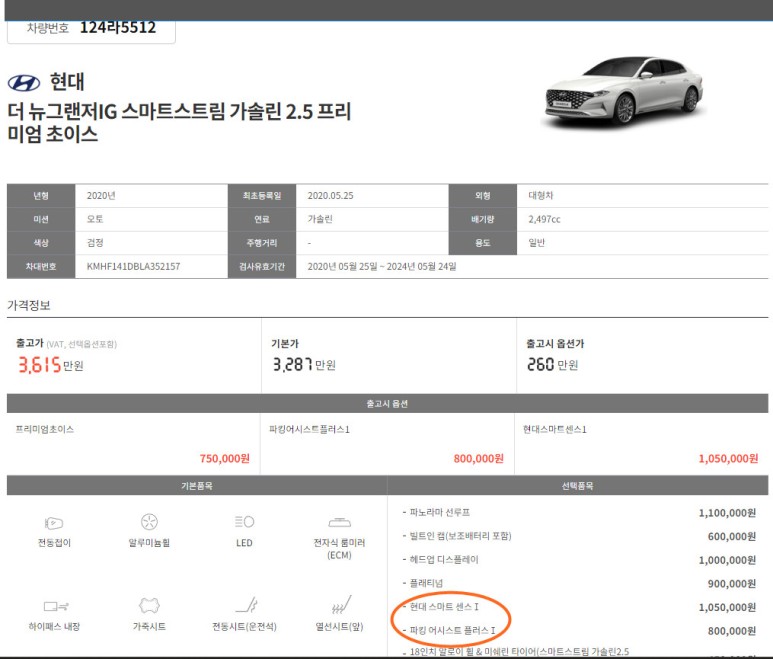The height and width of the screenshot is (659, 773).
Task: Click 파킹어시스트플러스1 in release options
Action: (309, 429)
